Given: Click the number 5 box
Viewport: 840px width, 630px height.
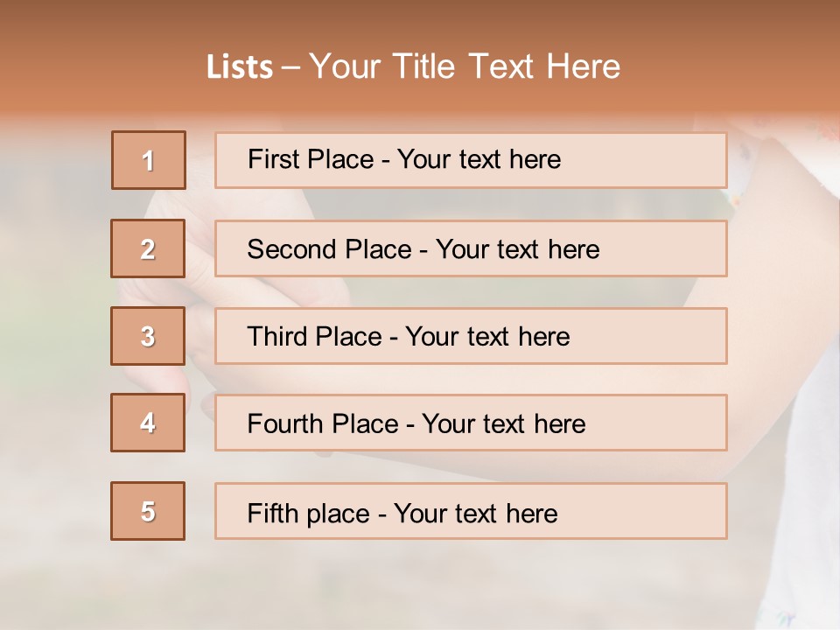Looking at the screenshot, I should coord(148,511).
